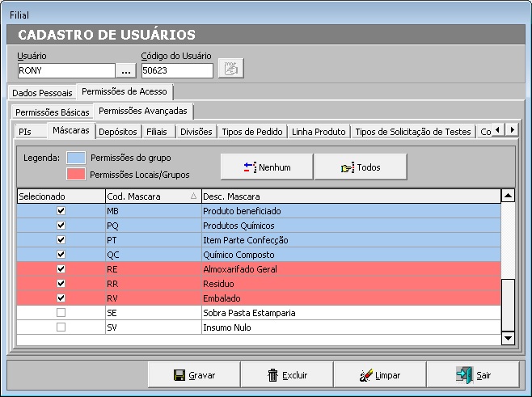This screenshot has height=397, width=532.
Task: Click the Gravar floppy disk button
Action: [194, 375]
